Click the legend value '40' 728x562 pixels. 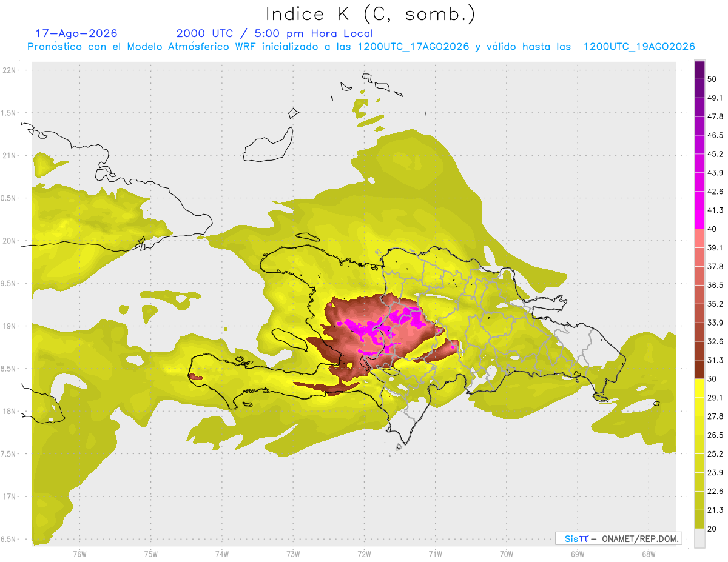tap(712, 229)
